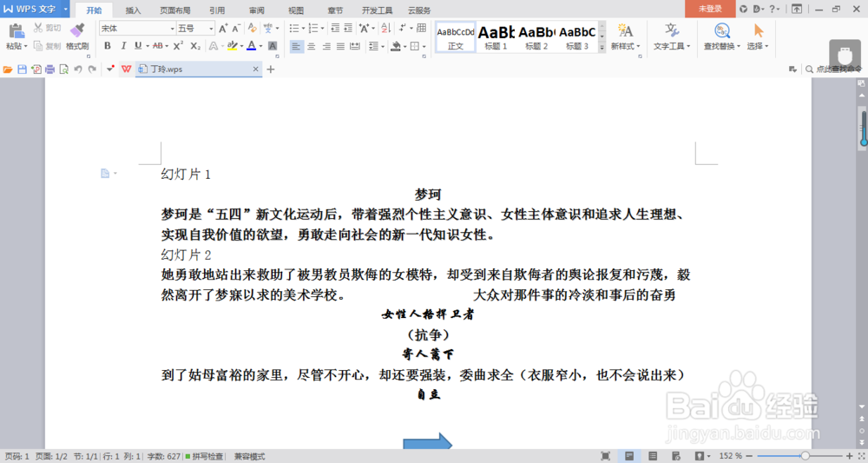Image resolution: width=868 pixels, height=463 pixels.
Task: Click the print preview icon
Action: coord(63,69)
